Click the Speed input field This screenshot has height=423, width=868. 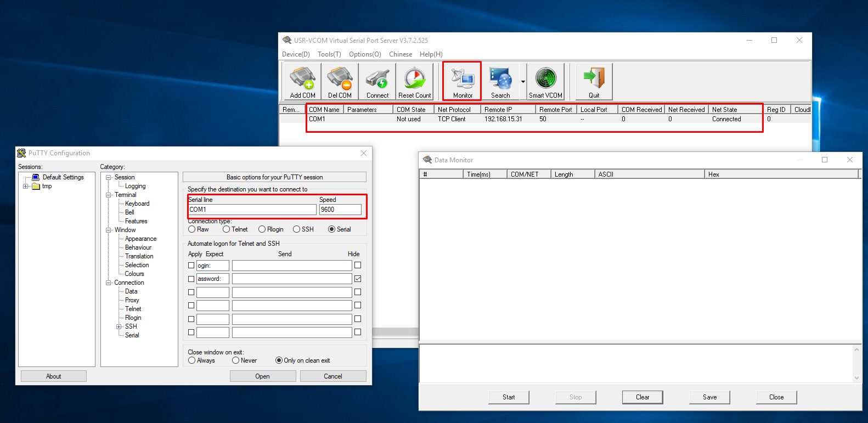(340, 210)
